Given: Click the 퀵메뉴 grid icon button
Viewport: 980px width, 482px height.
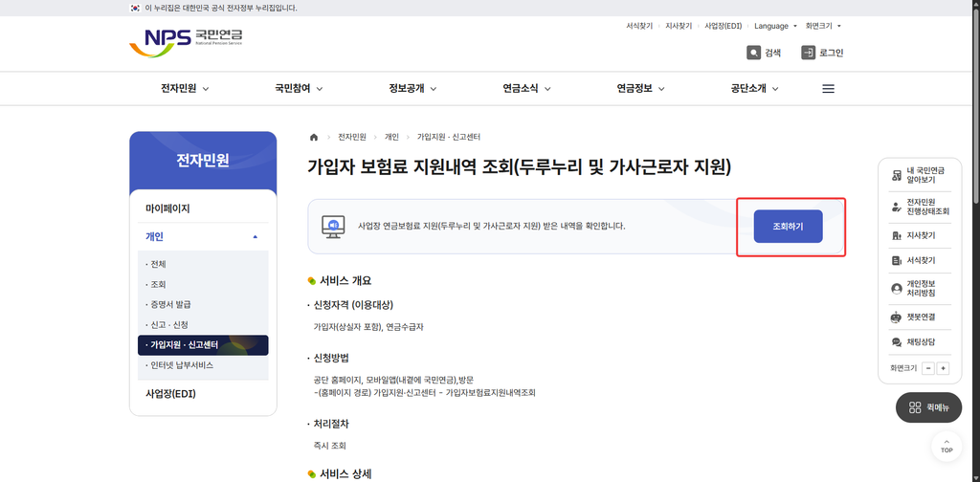Looking at the screenshot, I should click(928, 407).
